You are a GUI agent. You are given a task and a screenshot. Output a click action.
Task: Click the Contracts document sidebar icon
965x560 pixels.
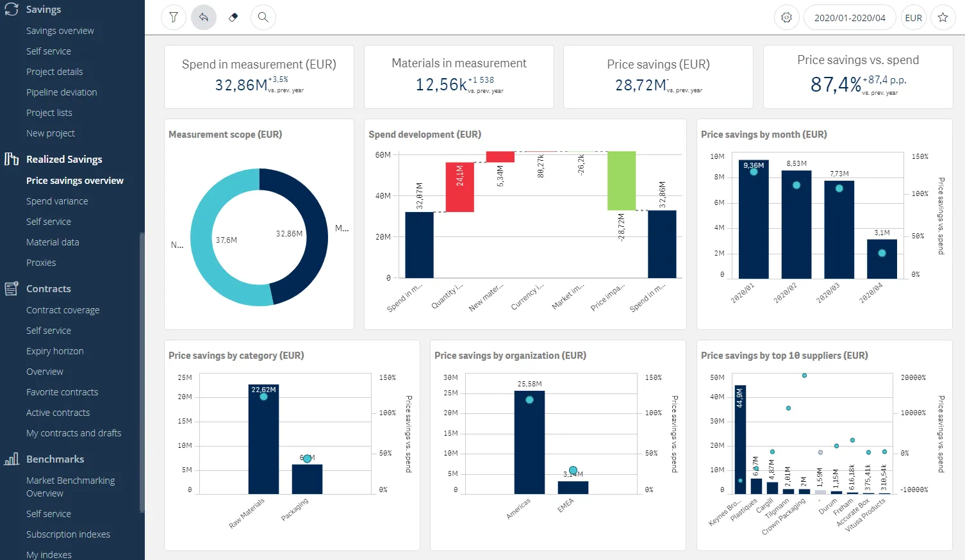click(12, 288)
